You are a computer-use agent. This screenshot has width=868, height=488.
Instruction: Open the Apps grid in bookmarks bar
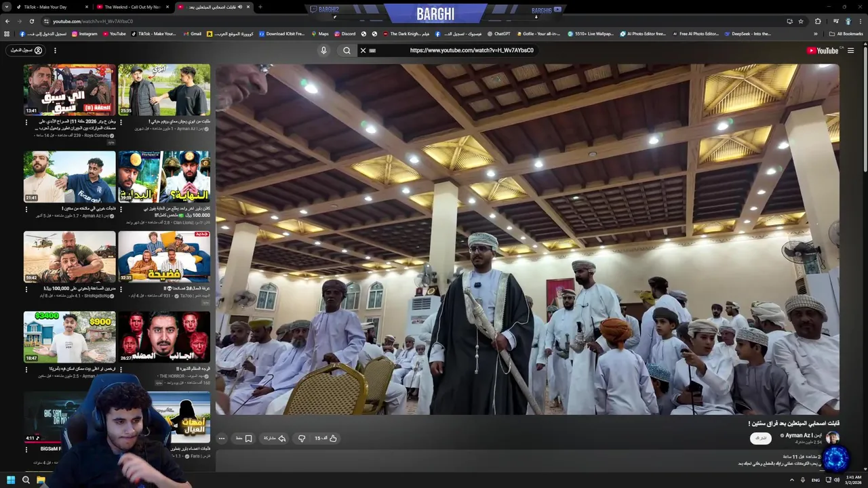click(7, 33)
